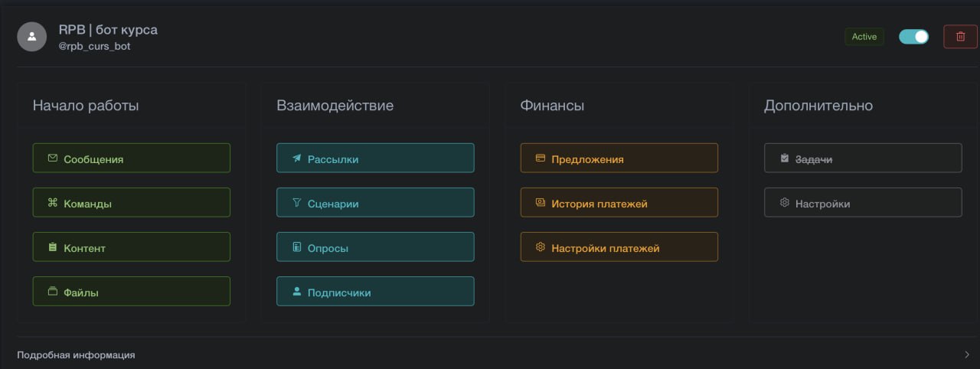Click the checklist icon beside Задачи
980x369 pixels.
click(x=785, y=158)
